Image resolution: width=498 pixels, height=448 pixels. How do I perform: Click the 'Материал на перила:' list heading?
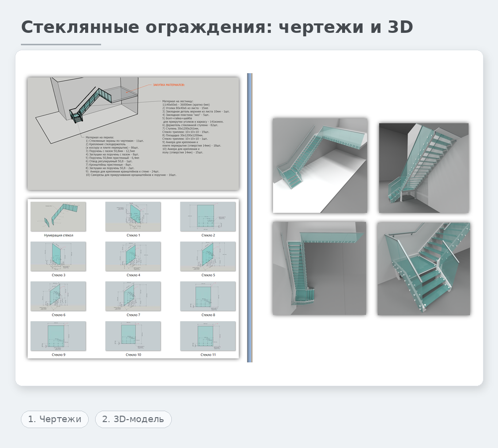pos(100,137)
